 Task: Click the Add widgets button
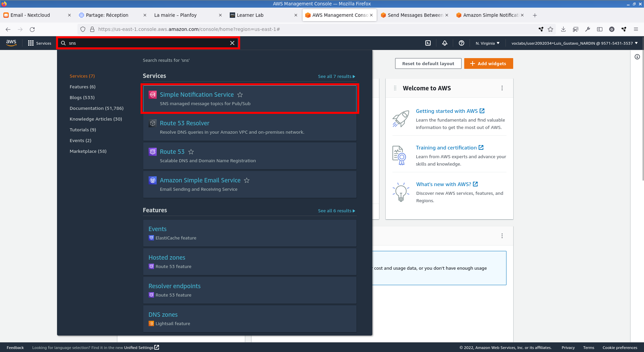[488, 63]
